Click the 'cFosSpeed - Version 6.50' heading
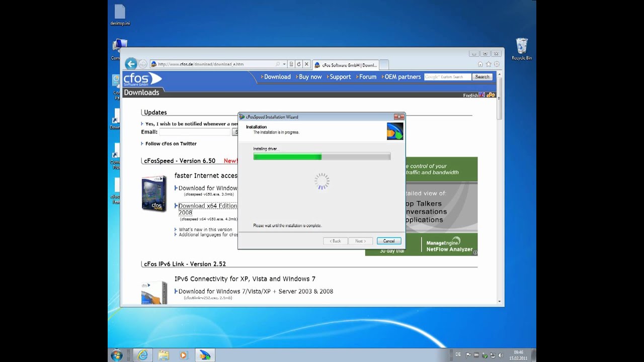The width and height of the screenshot is (644, 362). [180, 161]
